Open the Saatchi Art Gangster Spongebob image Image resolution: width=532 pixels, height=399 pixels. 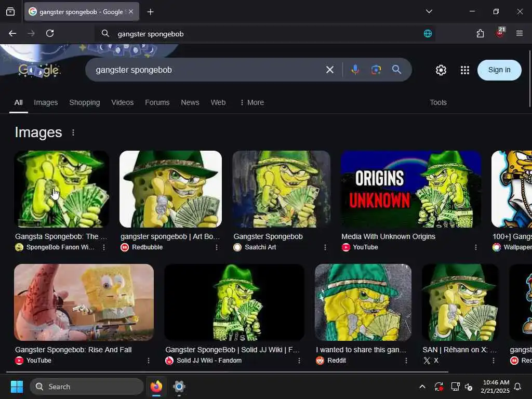pos(281,189)
